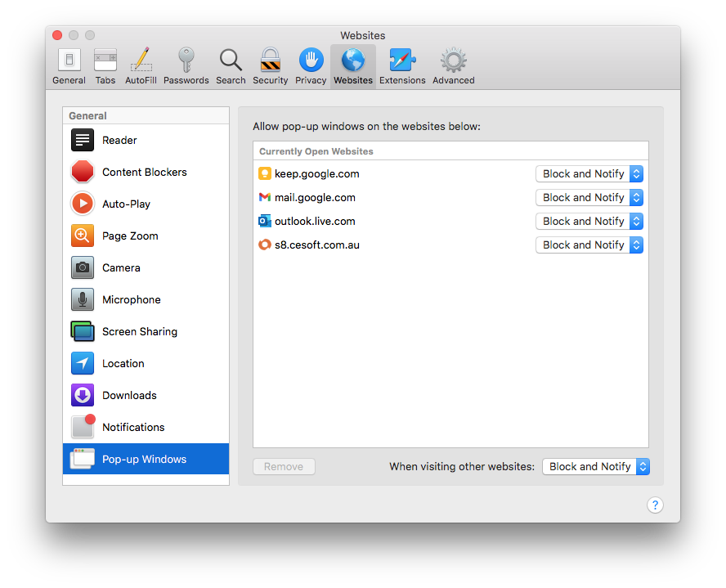Screen dimensions: 726x588
Task: Open 'When visiting other websites' dropdown
Action: point(595,466)
